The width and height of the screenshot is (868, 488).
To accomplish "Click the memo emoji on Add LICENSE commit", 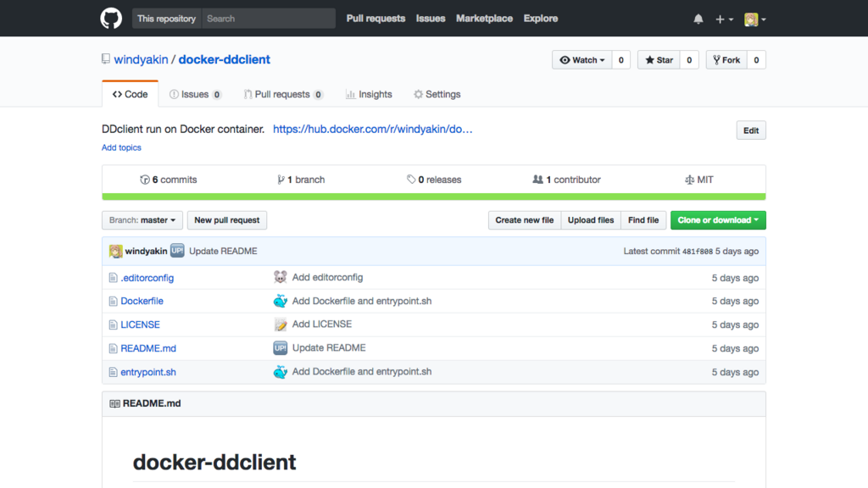I will point(280,324).
